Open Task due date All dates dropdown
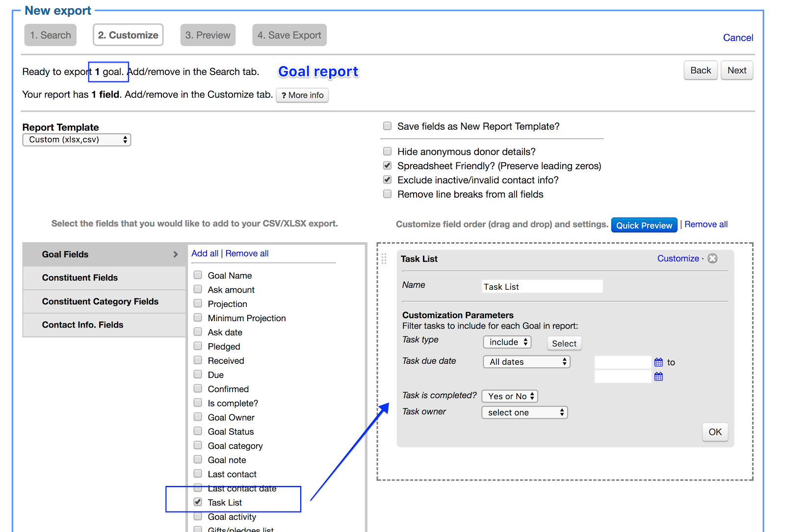Image resolution: width=785 pixels, height=532 pixels. pos(526,362)
